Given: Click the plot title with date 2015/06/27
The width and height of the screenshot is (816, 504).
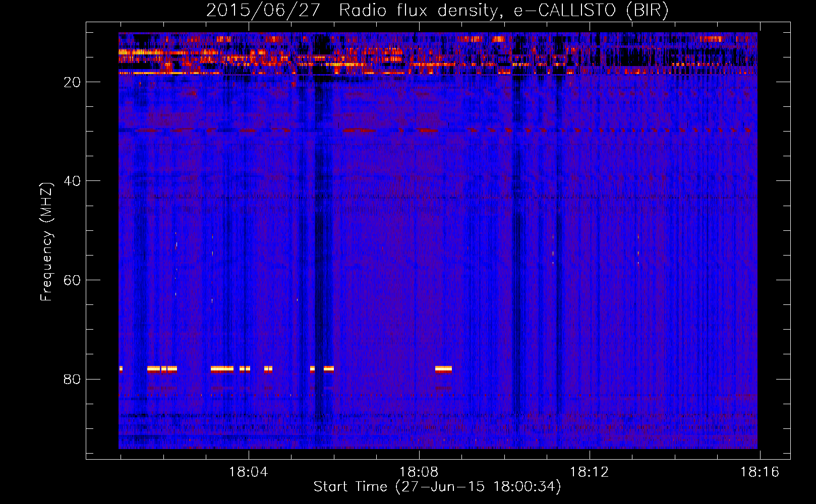Looking at the screenshot, I should point(437,10).
